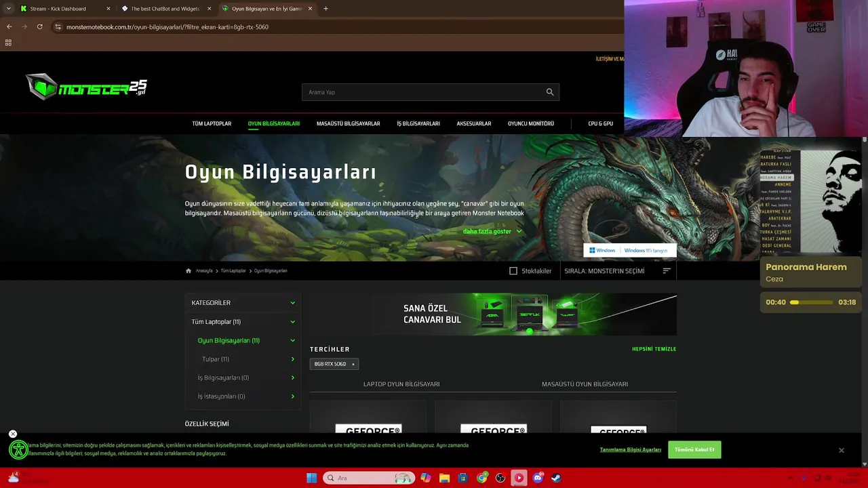Collapse Oyun Bilgisayarları (11) category chevron

click(293, 340)
